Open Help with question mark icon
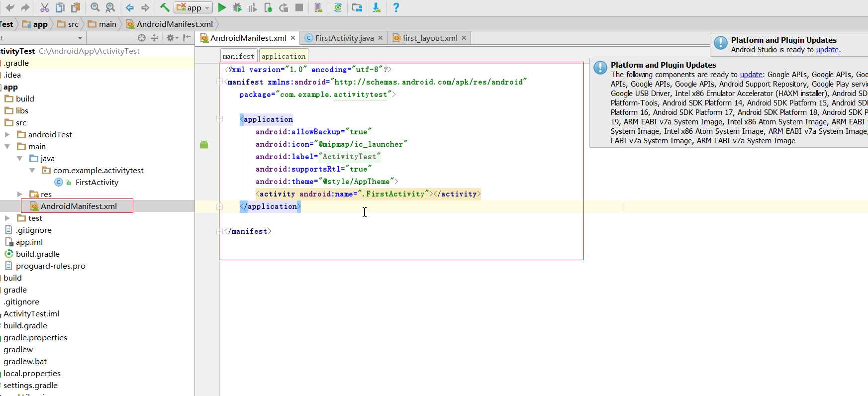This screenshot has height=396, width=868. (x=396, y=7)
